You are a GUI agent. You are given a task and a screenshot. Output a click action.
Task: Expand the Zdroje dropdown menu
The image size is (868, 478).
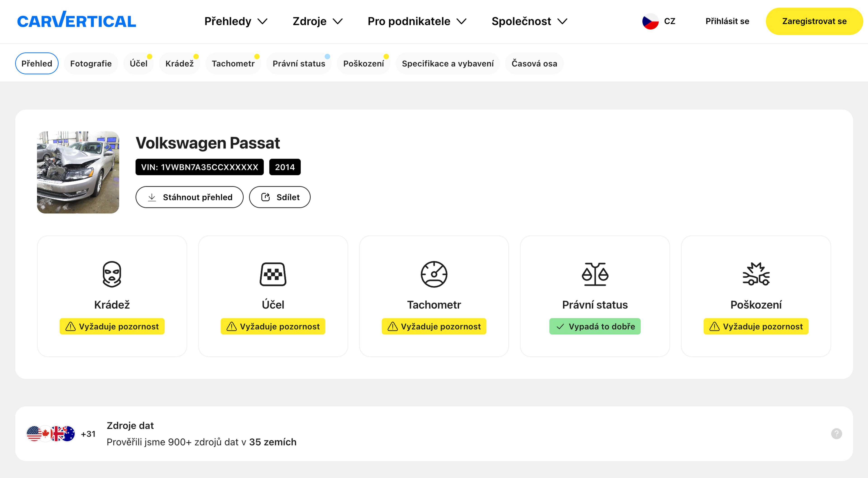317,21
